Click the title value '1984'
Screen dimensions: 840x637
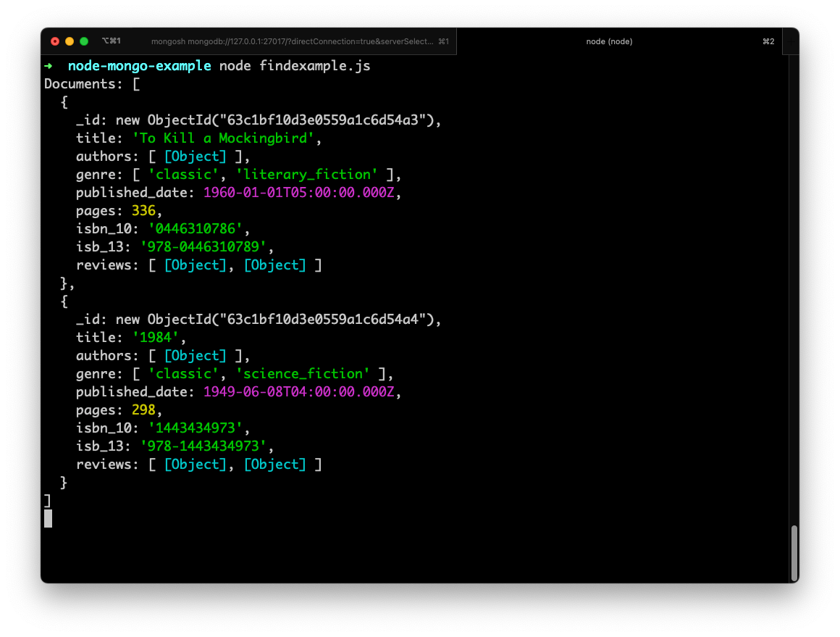point(156,338)
